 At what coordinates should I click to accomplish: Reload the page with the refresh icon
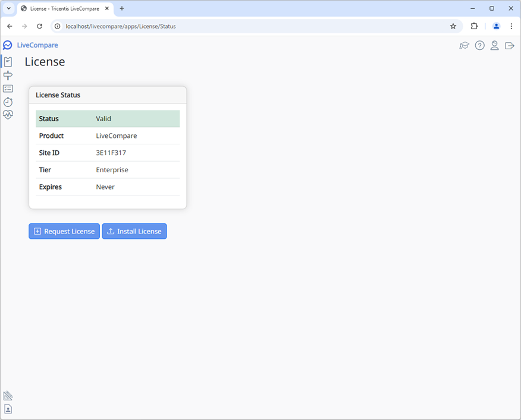coord(39,26)
